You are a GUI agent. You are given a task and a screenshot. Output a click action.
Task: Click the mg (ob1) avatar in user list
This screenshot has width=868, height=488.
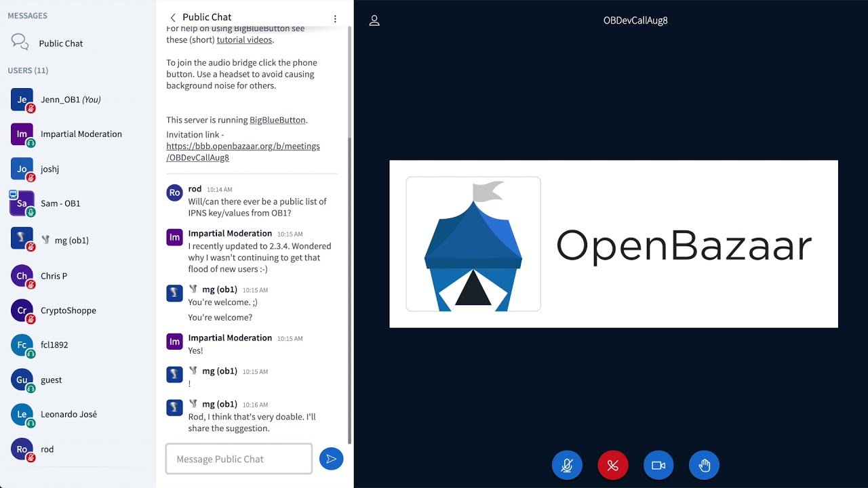pos(22,239)
